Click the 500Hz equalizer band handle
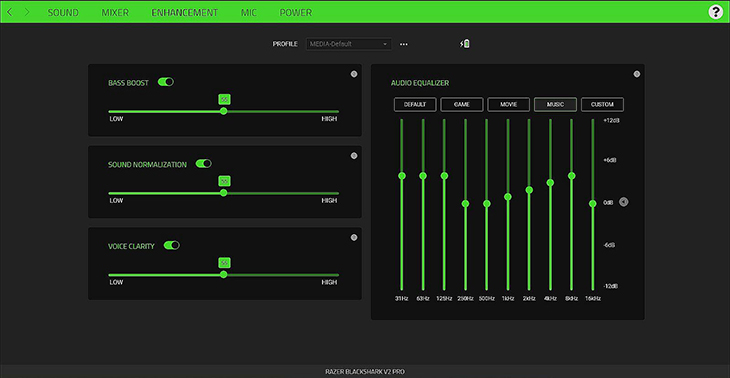 pyautogui.click(x=487, y=203)
